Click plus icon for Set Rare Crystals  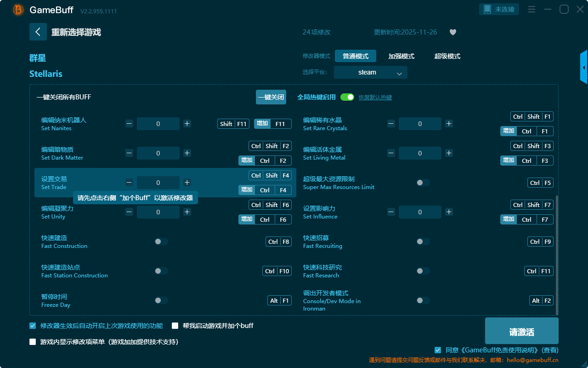[x=449, y=124]
